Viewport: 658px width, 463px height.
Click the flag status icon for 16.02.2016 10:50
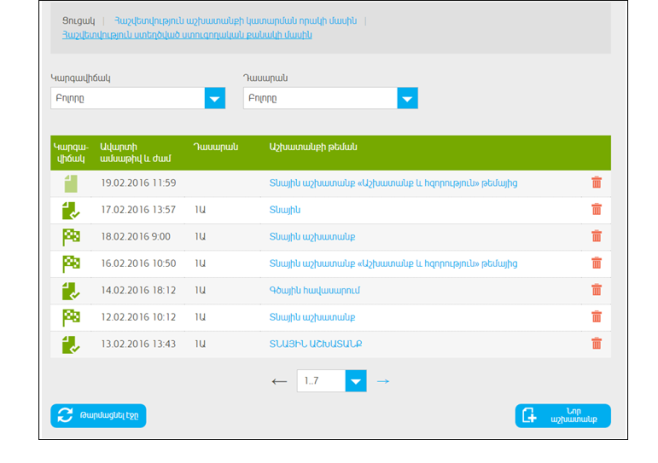coord(70,264)
